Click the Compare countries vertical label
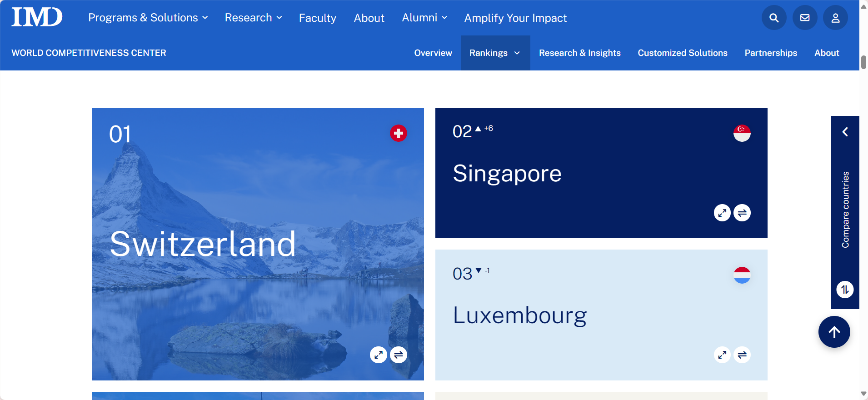Viewport: 868px width, 400px height. tap(845, 210)
